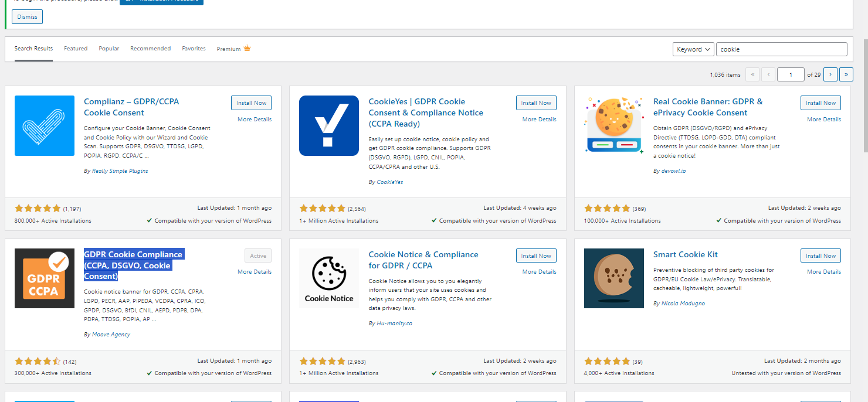Install the Real Cookie Banner plugin

pyautogui.click(x=820, y=103)
